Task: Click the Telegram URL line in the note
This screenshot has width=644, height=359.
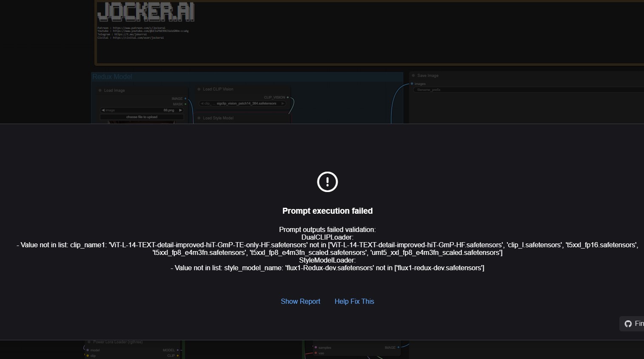Action: click(x=122, y=34)
